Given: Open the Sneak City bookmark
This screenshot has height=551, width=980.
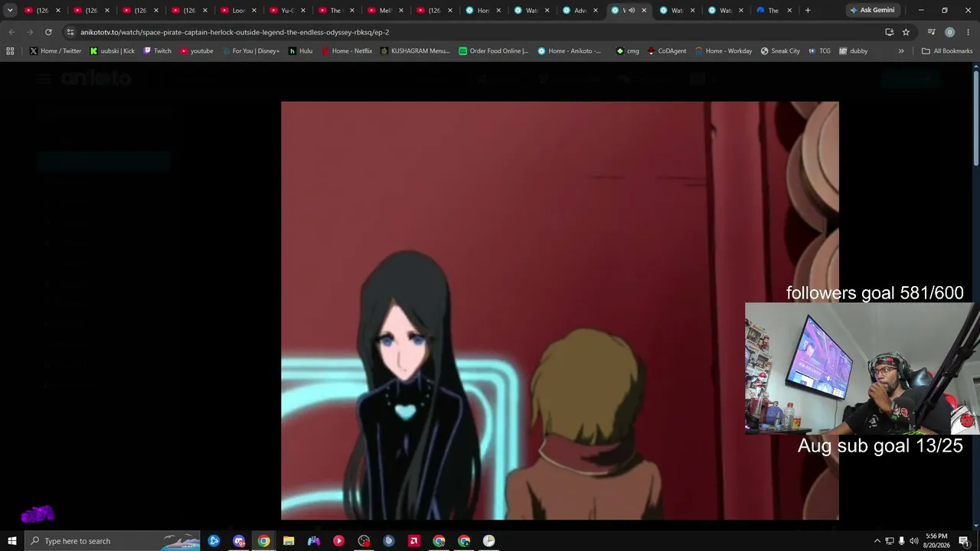Looking at the screenshot, I should coord(780,51).
